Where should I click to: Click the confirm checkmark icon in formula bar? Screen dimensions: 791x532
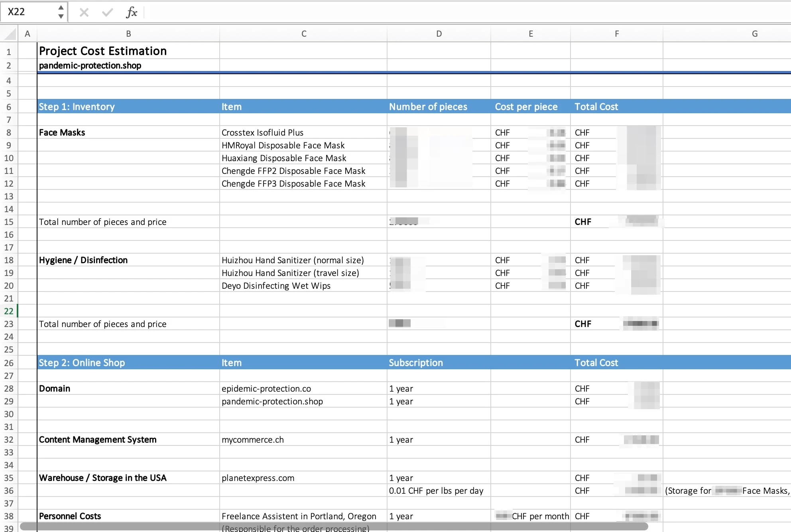coord(107,12)
